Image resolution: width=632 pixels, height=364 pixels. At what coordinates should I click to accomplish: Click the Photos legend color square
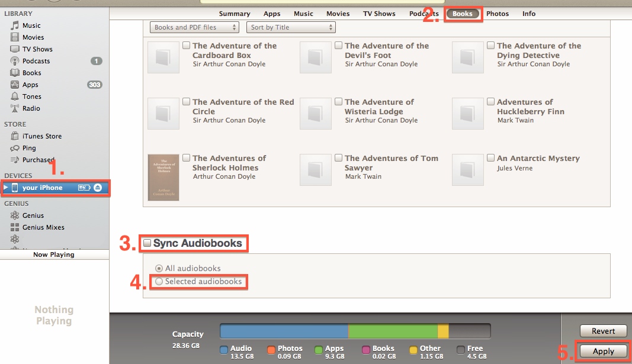click(x=271, y=350)
